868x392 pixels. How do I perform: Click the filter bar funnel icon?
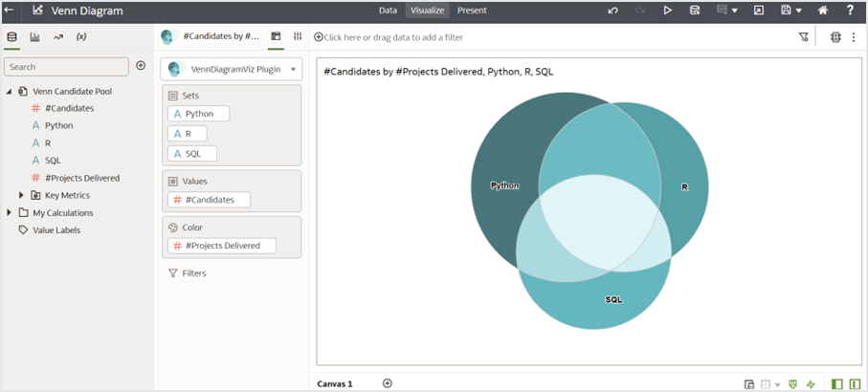(803, 37)
